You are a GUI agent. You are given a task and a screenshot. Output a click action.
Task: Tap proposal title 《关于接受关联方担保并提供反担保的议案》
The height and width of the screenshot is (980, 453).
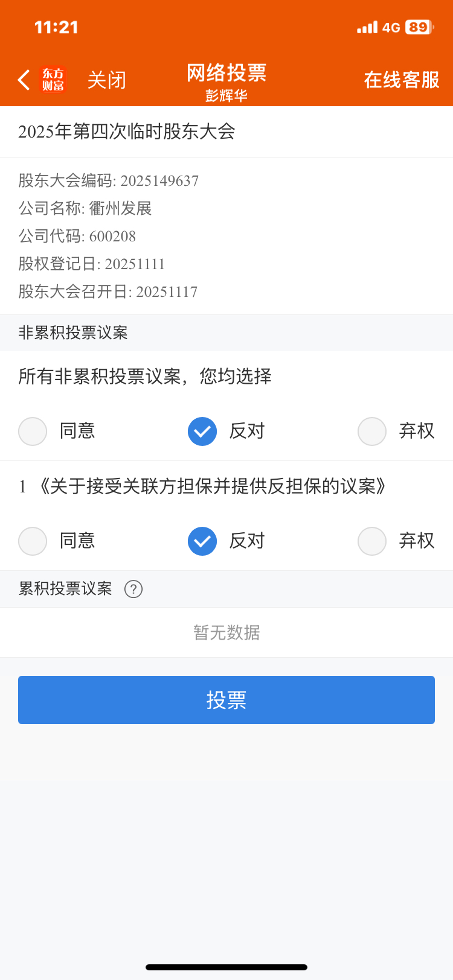tap(211, 486)
